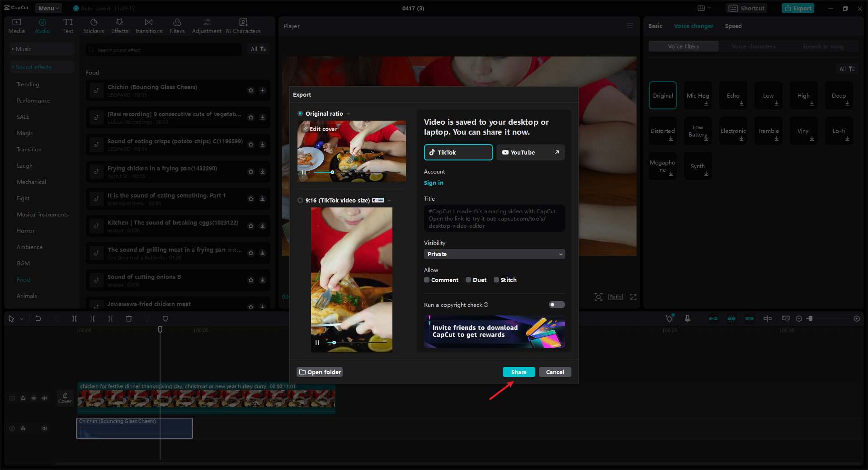Click the Search sound effect field

(164, 49)
